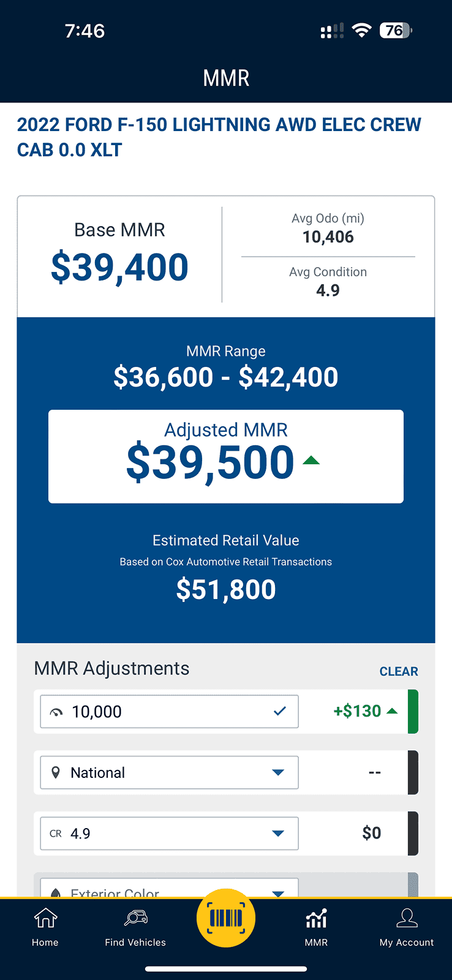Tap the odometer gauge icon

56,712
